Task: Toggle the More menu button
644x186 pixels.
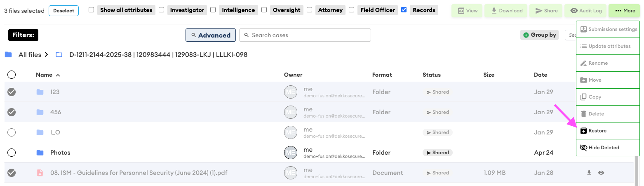Action: click(x=624, y=11)
